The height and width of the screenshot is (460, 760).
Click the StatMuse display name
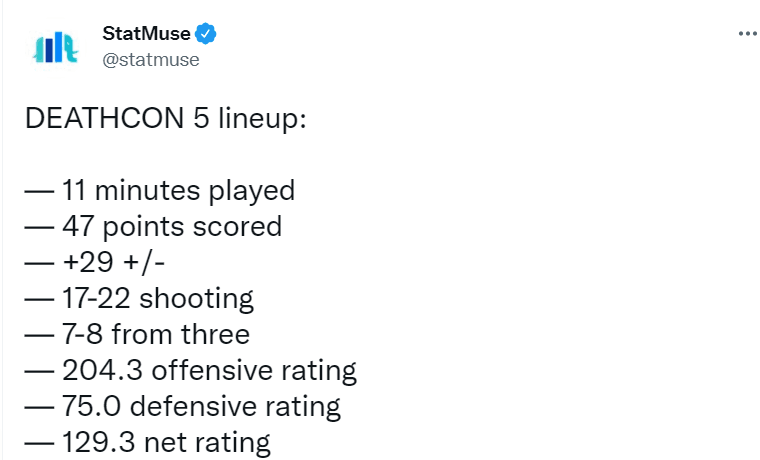point(146,33)
